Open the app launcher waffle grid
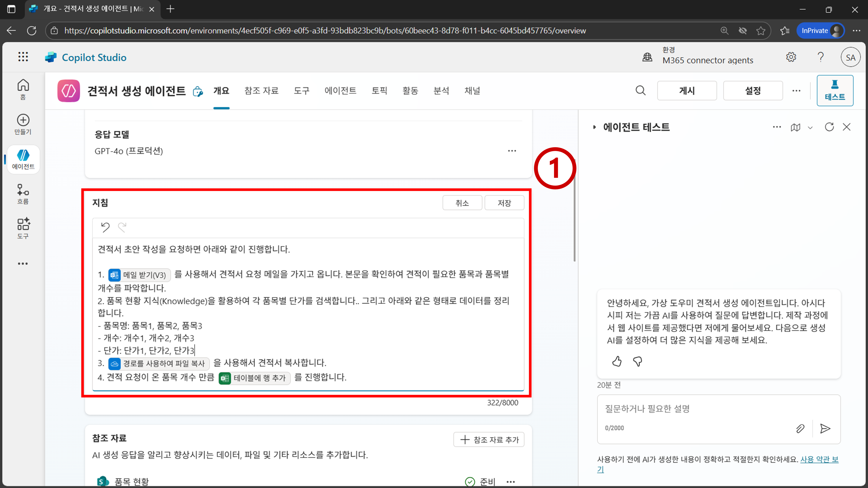Screen dimensions: 868x488 tap(23, 57)
